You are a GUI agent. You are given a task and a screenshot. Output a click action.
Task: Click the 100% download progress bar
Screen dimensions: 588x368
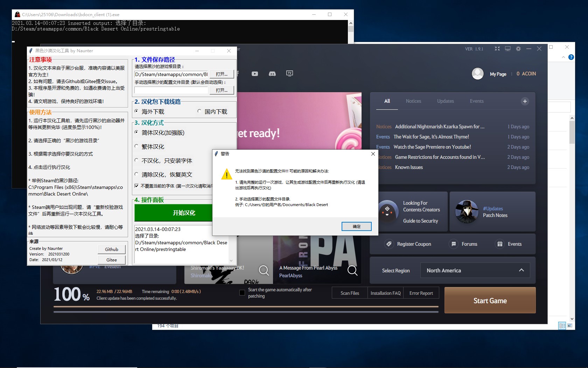click(245, 307)
